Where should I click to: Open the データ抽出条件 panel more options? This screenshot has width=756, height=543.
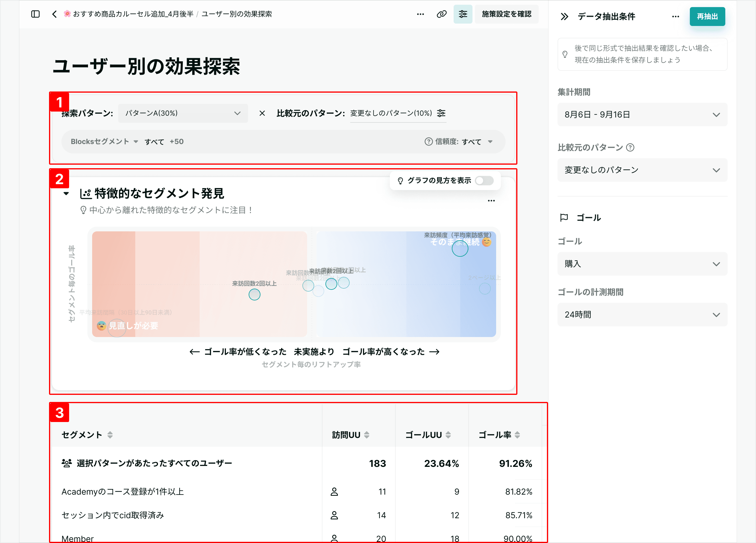(675, 16)
